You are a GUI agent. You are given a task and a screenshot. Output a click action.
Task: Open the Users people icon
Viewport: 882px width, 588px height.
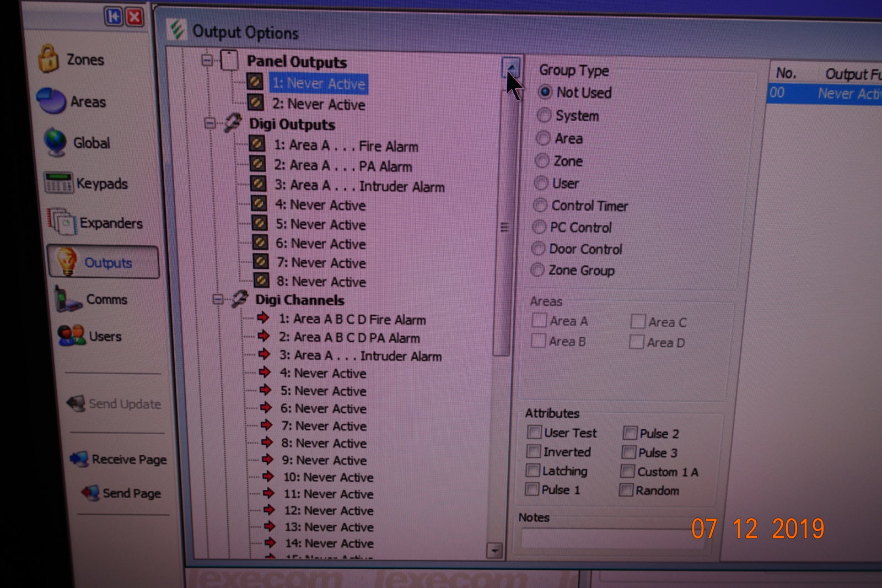(x=72, y=336)
